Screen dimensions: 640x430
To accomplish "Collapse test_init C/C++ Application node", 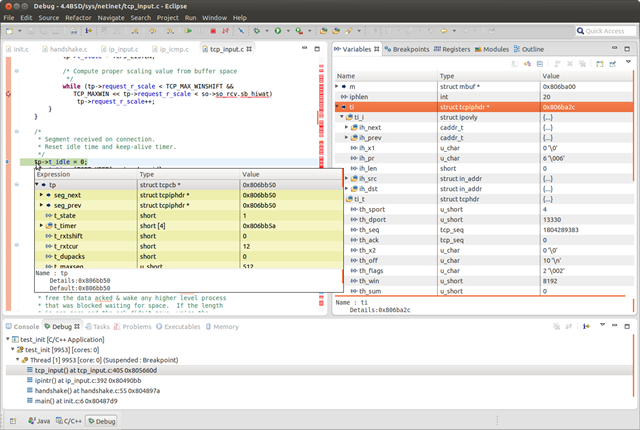I will [x=8, y=339].
